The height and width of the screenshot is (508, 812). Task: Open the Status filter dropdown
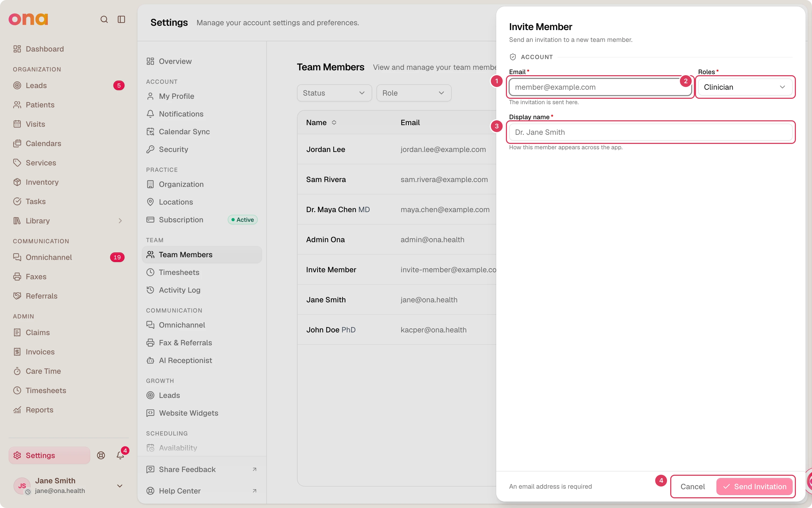click(334, 93)
